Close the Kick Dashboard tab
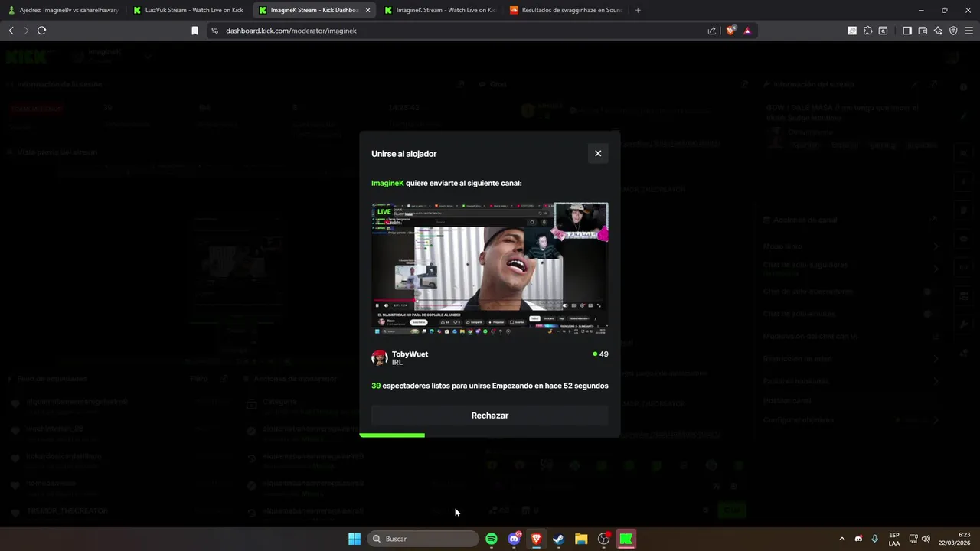 367,10
